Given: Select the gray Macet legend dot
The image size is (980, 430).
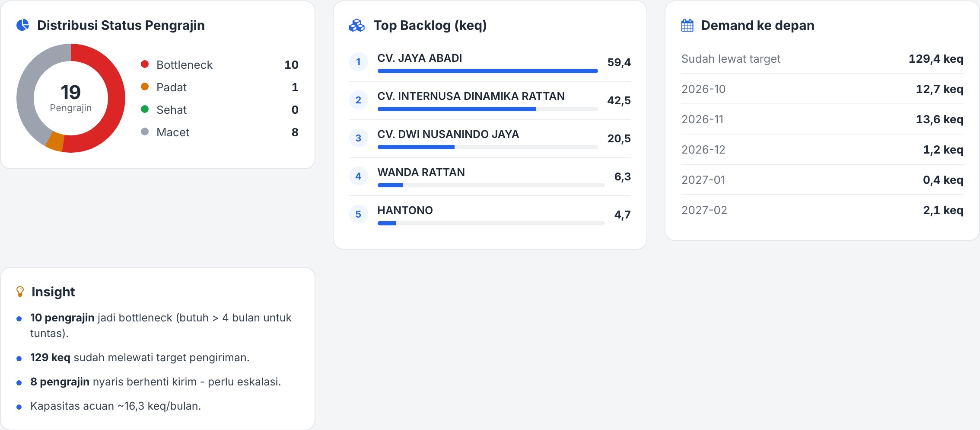Looking at the screenshot, I should (x=145, y=132).
